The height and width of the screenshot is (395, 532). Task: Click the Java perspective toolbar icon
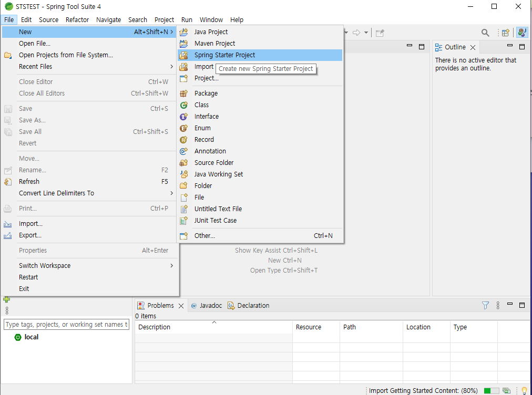pos(522,33)
